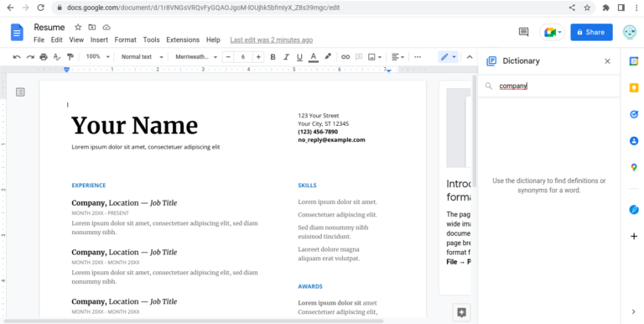Click the right indent marker on ruler

pyautogui.click(x=389, y=71)
